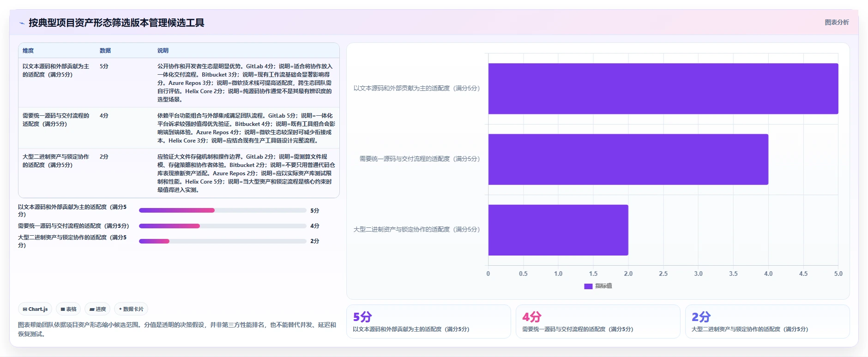Click the 5分 value in the table

tap(104, 66)
